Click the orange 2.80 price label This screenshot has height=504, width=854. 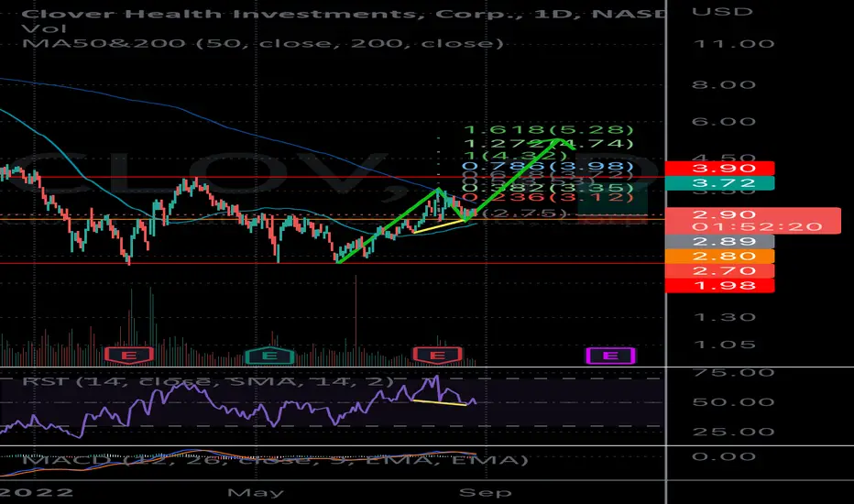(x=719, y=256)
